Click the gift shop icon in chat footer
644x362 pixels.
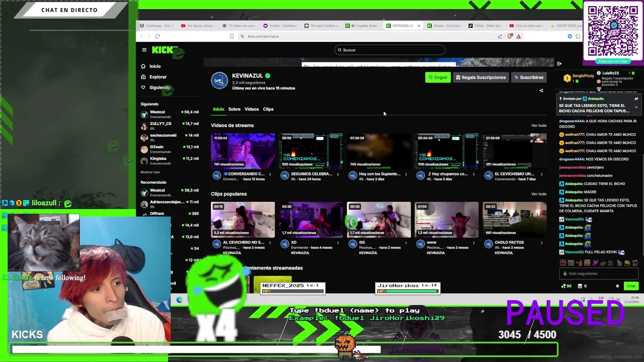(x=580, y=286)
